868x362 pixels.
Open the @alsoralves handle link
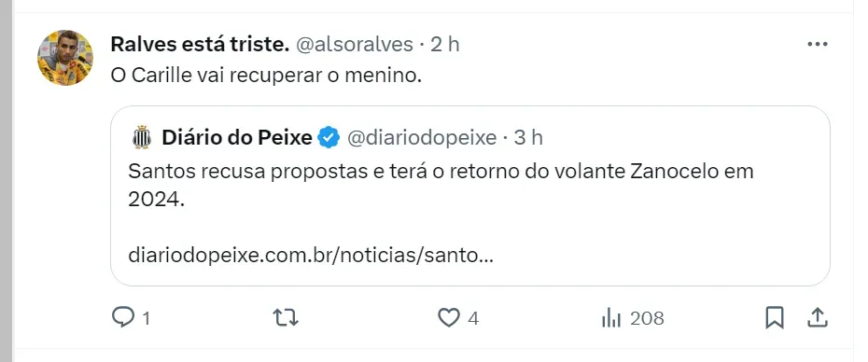[355, 44]
